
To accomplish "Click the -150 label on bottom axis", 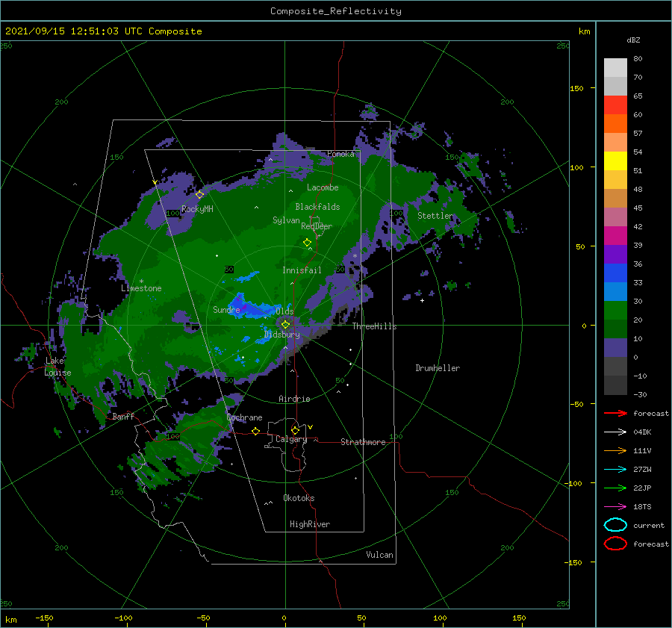I will point(44,618).
